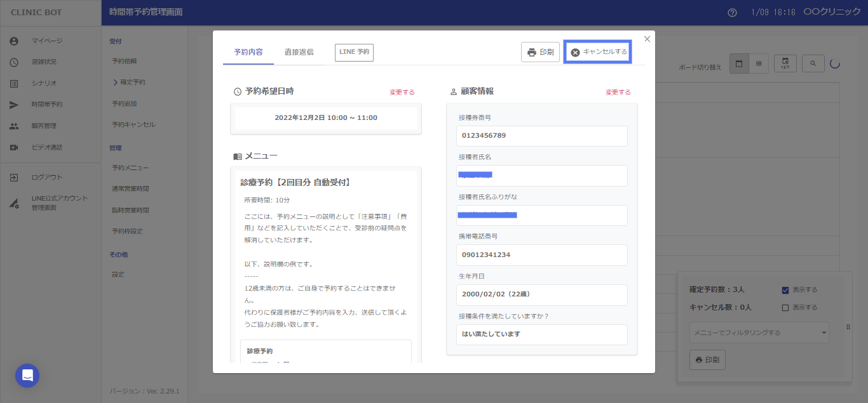
Task: Toggle 確定予約数 表示する checkbox
Action: click(785, 290)
